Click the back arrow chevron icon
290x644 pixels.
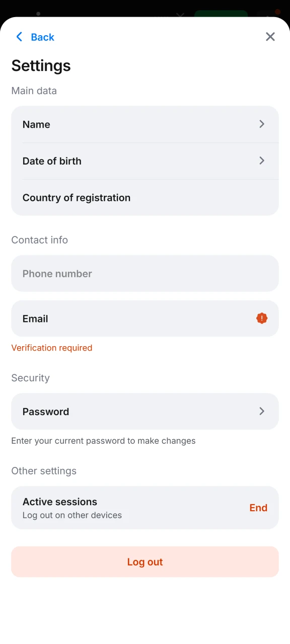[x=19, y=36]
